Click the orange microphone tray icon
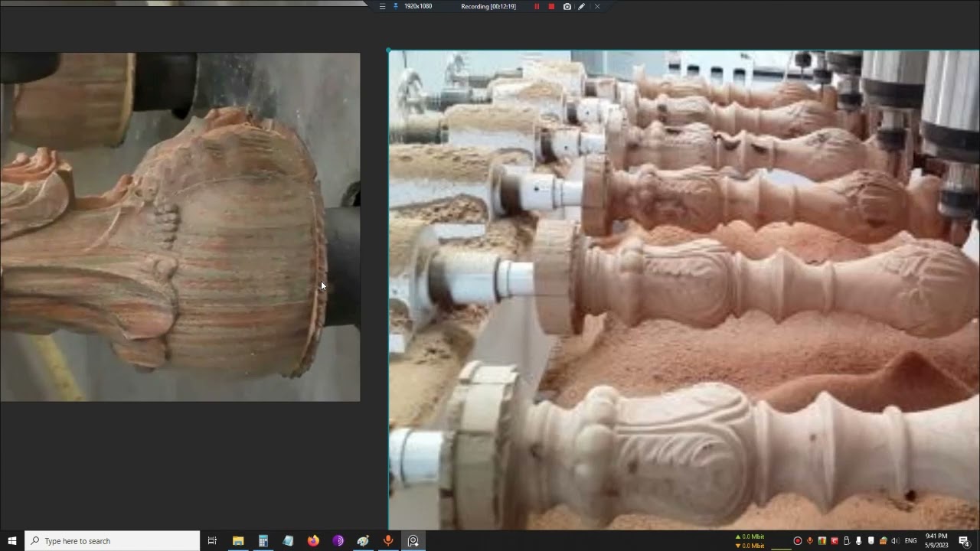The image size is (980, 551). (810, 540)
